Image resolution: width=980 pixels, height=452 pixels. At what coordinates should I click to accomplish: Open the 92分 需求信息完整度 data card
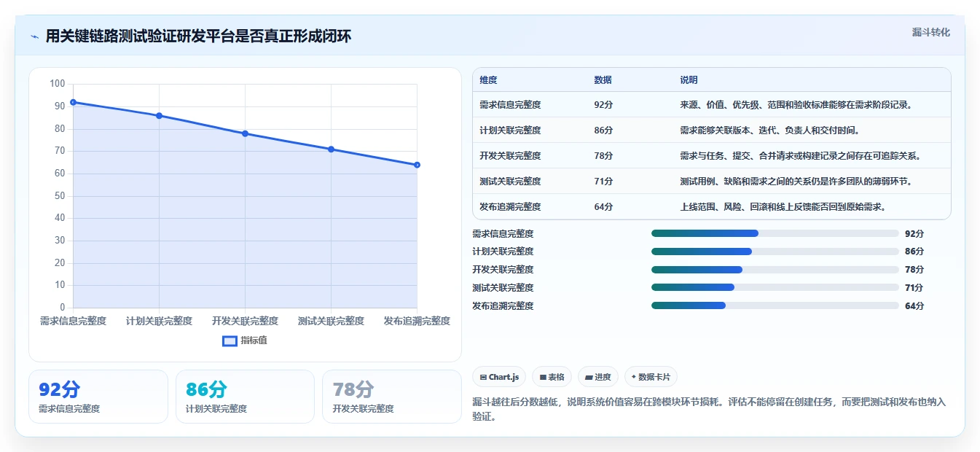(x=98, y=397)
